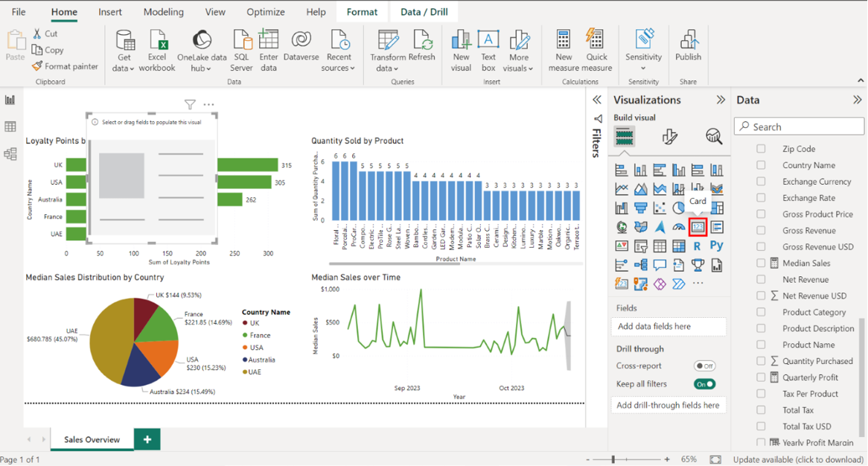Open the Sales Overview page tab

coord(92,440)
